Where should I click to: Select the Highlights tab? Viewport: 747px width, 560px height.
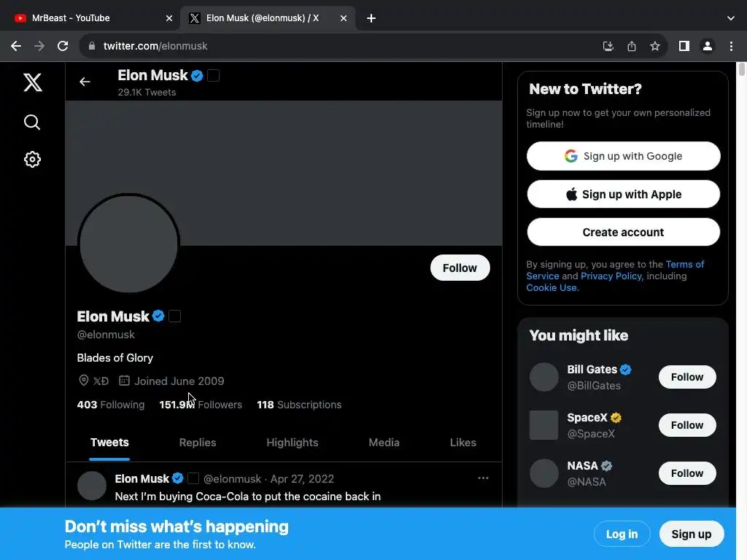tap(292, 443)
